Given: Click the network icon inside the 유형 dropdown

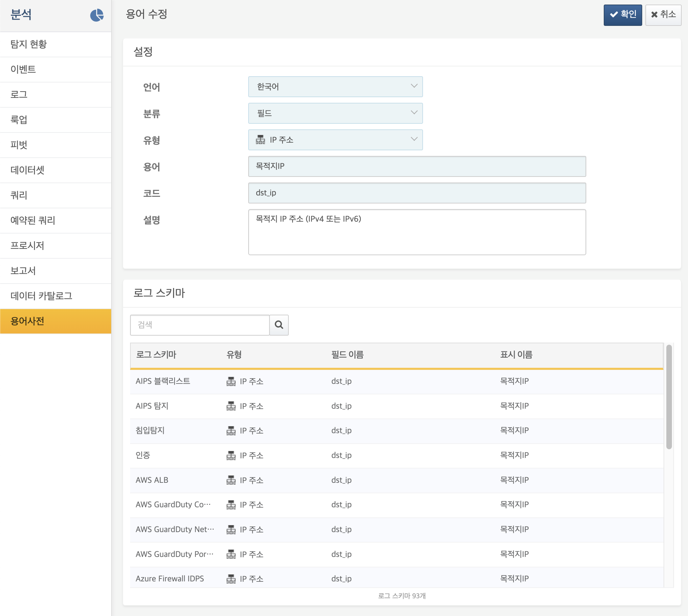Looking at the screenshot, I should [260, 140].
